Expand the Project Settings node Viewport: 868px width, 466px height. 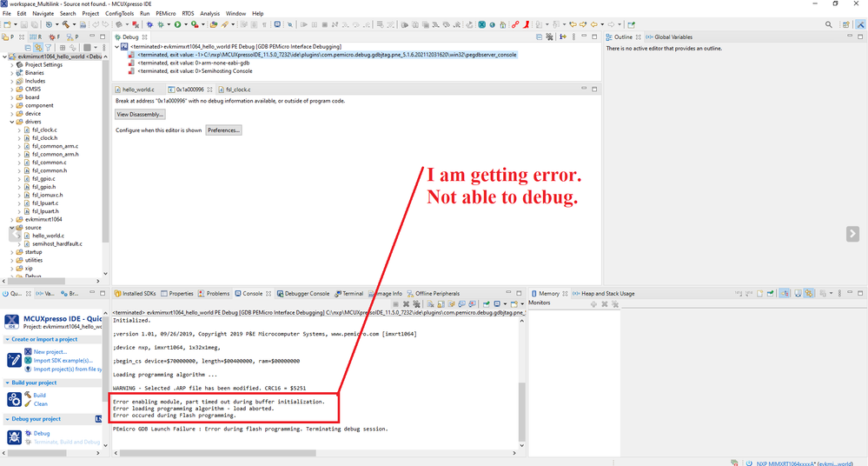pyautogui.click(x=12, y=65)
